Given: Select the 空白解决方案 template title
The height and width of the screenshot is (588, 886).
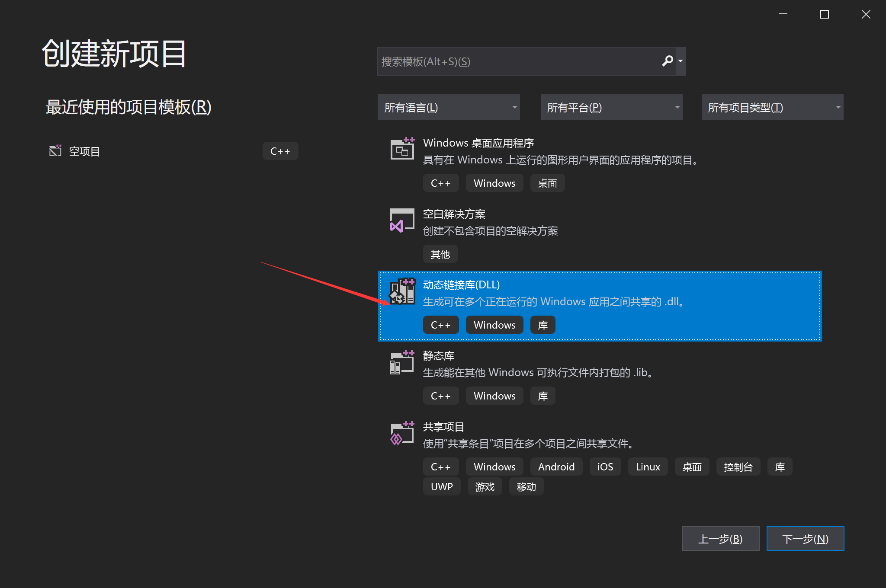Looking at the screenshot, I should click(454, 214).
